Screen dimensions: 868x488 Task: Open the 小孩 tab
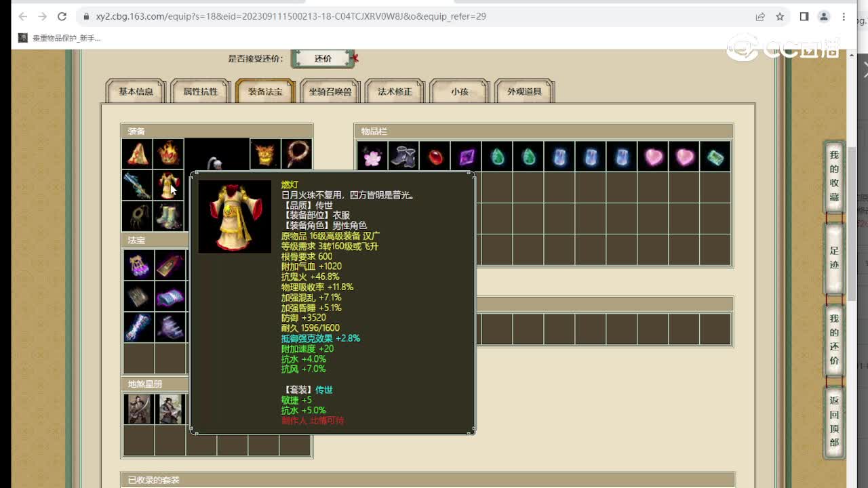coord(460,91)
